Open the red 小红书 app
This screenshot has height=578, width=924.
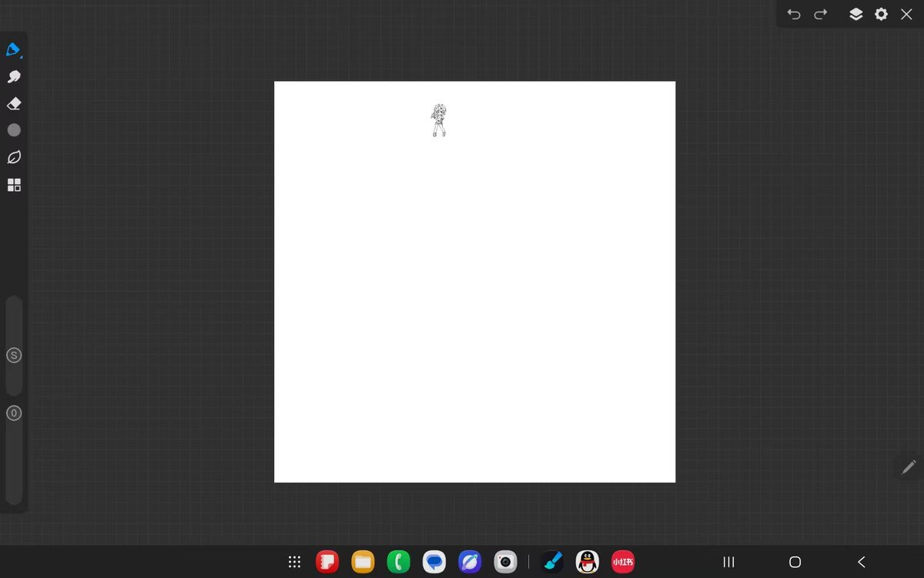pyautogui.click(x=623, y=562)
